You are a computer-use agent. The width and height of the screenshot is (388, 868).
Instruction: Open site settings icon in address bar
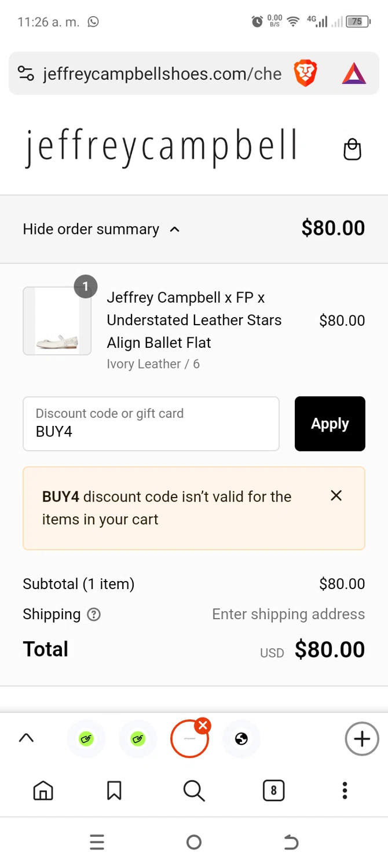(26, 73)
